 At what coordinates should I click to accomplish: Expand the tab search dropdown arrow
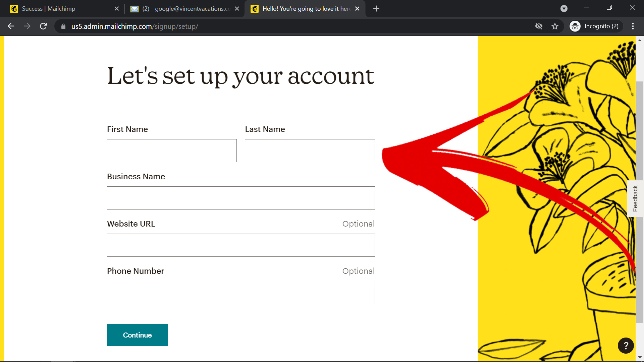pyautogui.click(x=564, y=9)
